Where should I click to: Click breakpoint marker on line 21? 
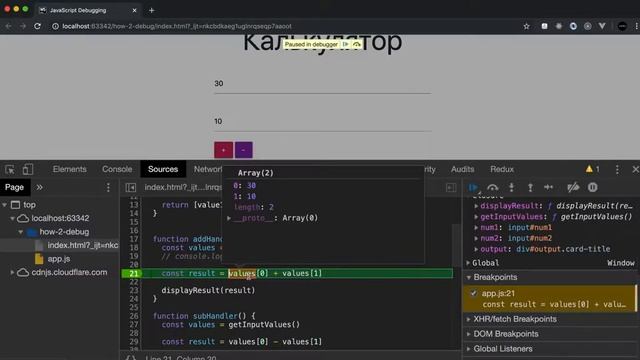132,273
